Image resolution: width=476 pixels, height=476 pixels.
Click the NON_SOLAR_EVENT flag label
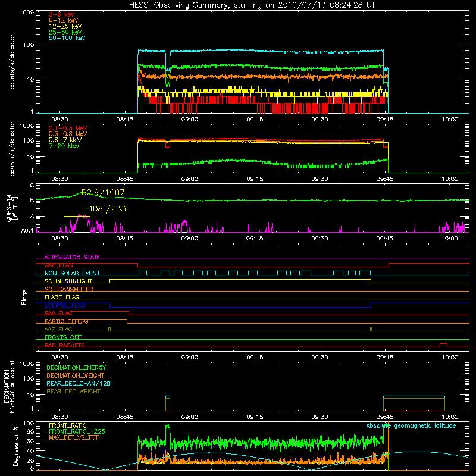click(x=72, y=273)
